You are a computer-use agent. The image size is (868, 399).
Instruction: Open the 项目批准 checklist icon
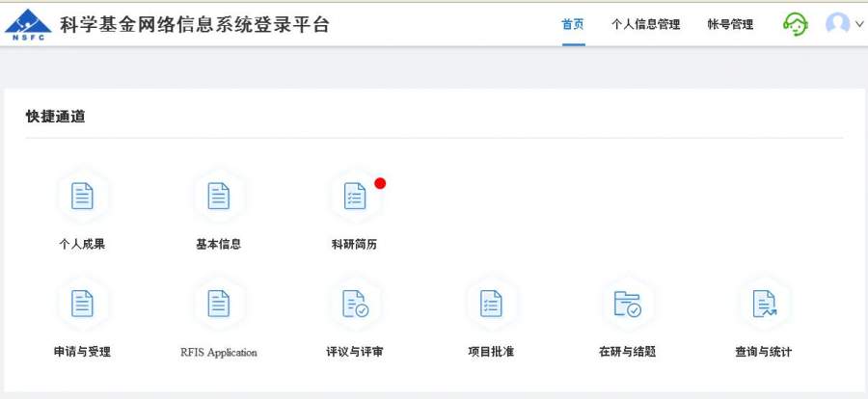[491, 304]
